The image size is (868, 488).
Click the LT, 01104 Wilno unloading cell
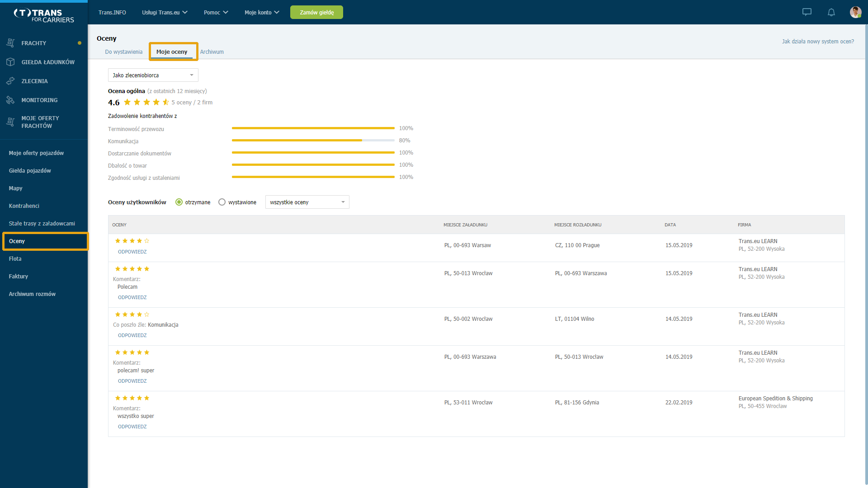coord(575,319)
